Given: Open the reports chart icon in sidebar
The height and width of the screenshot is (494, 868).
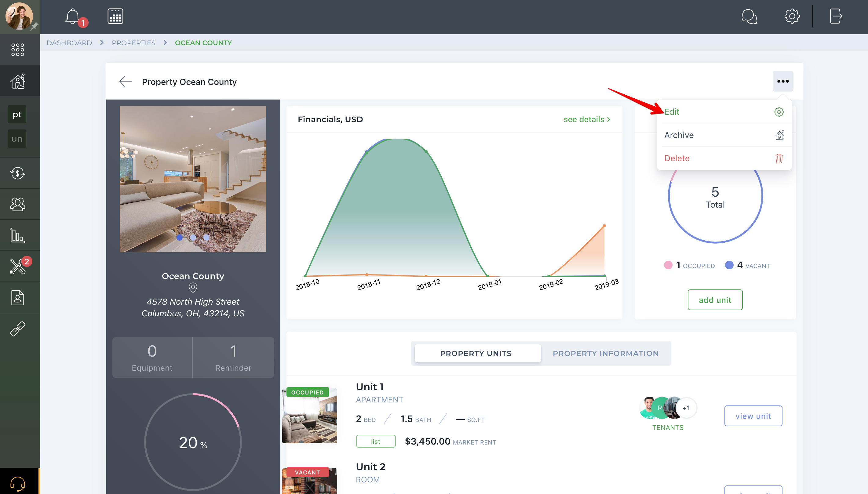Looking at the screenshot, I should (18, 235).
